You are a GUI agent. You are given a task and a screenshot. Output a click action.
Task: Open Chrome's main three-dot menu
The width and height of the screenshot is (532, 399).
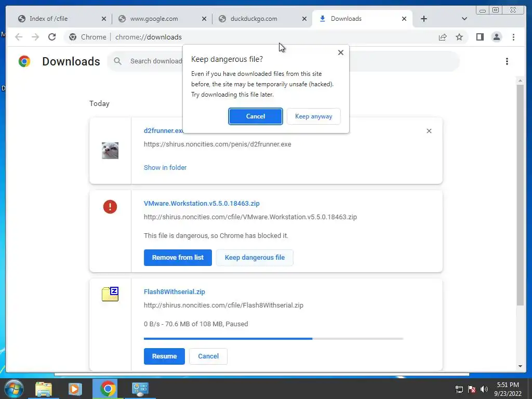coord(513,37)
